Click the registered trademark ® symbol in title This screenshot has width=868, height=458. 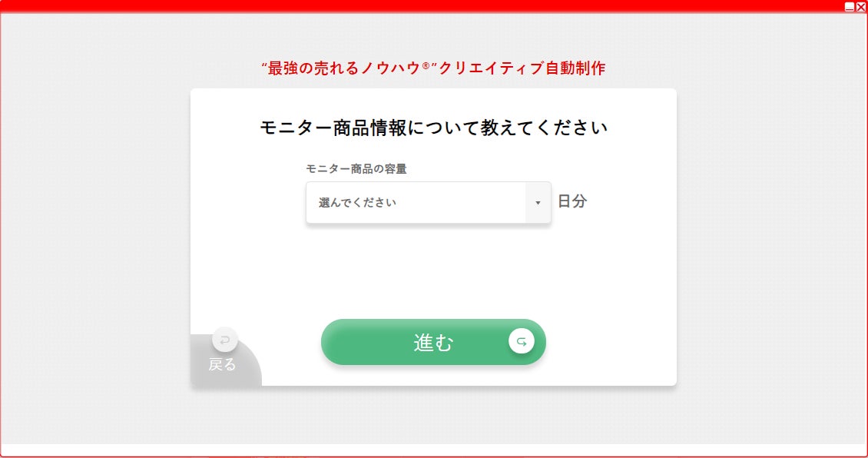tap(426, 66)
